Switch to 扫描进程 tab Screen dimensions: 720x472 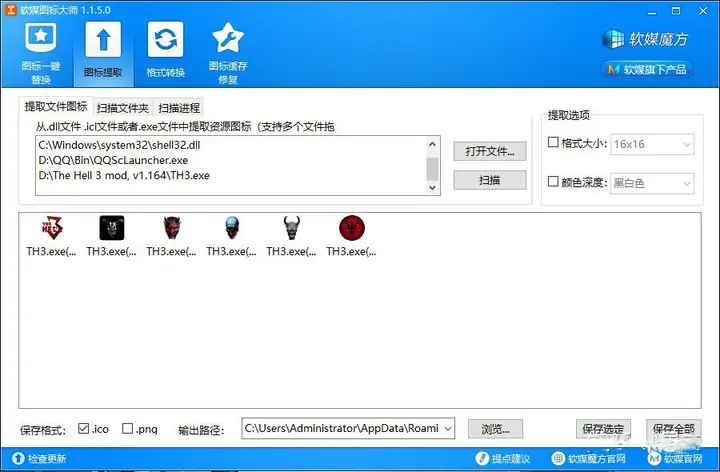pos(179,108)
